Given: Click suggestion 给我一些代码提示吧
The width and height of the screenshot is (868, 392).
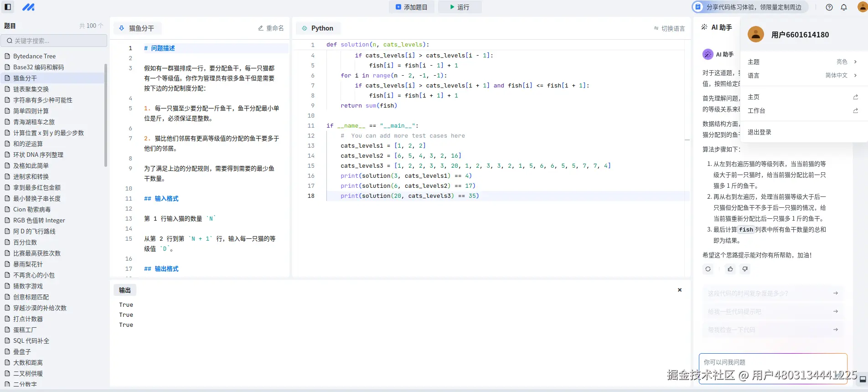Looking at the screenshot, I should 773,311.
